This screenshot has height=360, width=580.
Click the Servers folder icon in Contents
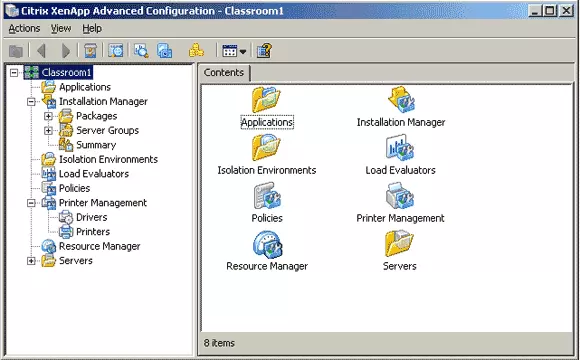[x=399, y=243]
